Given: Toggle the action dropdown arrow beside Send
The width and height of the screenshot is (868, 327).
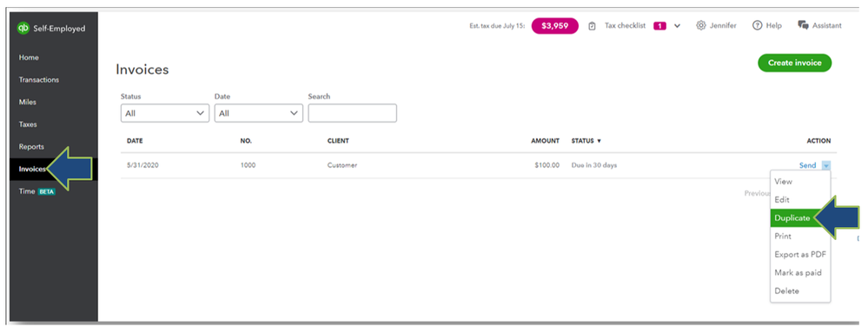Looking at the screenshot, I should point(826,165).
